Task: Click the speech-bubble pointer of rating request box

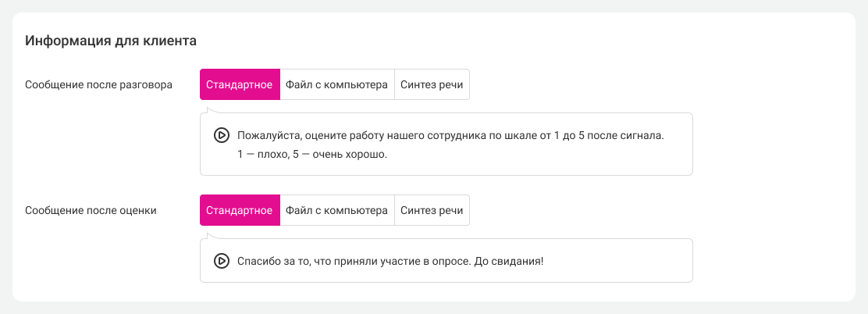Action: (x=208, y=110)
